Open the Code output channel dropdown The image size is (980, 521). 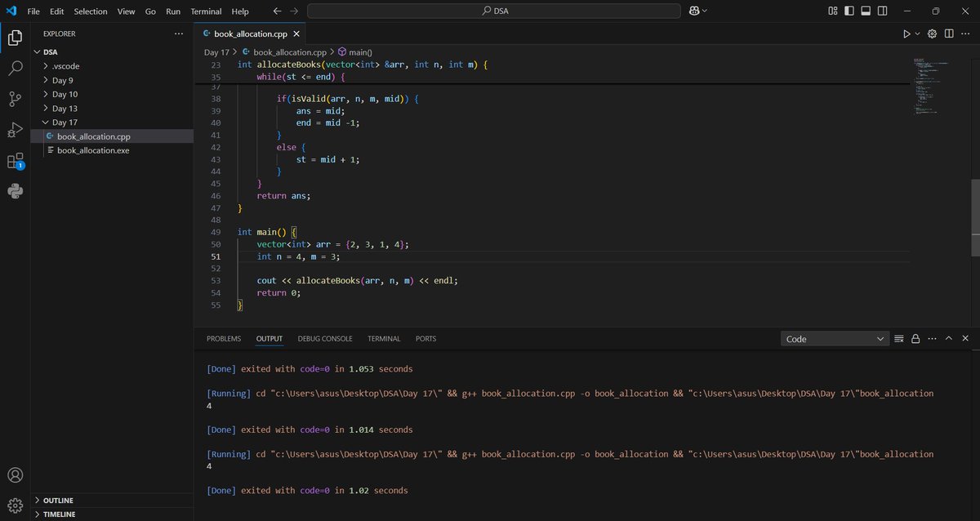tap(835, 339)
